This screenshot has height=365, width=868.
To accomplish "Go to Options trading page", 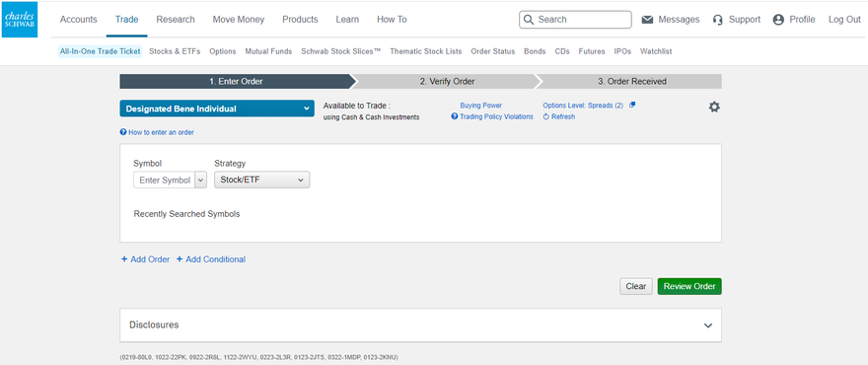I will [223, 51].
